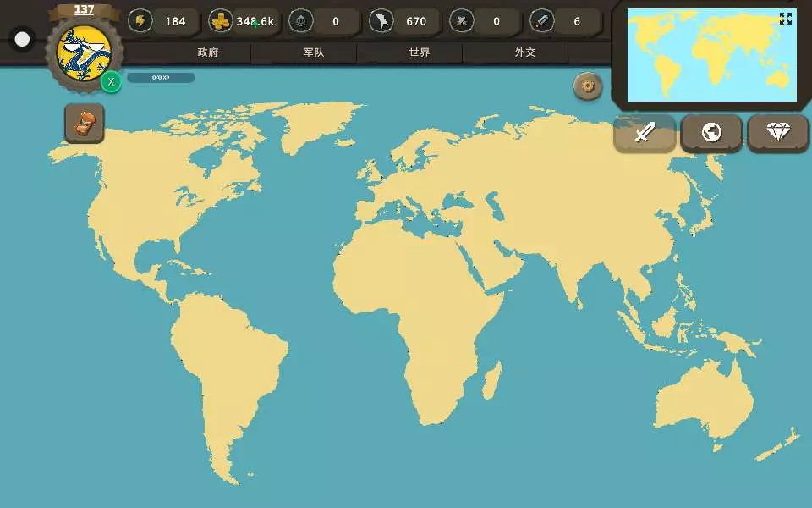The height and width of the screenshot is (508, 812).
Task: Open the hourglass time button
Action: pyautogui.click(x=85, y=124)
